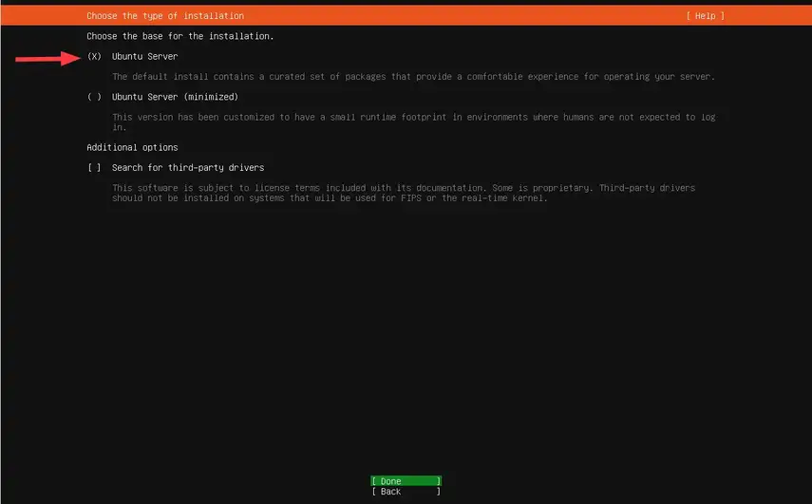Select the Ubuntu Server radio button

tap(94, 57)
